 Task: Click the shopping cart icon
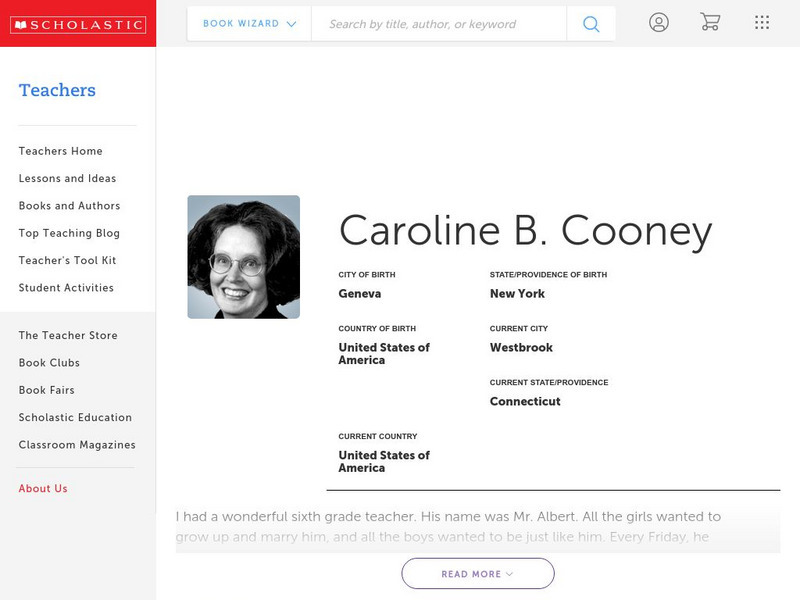click(x=711, y=21)
